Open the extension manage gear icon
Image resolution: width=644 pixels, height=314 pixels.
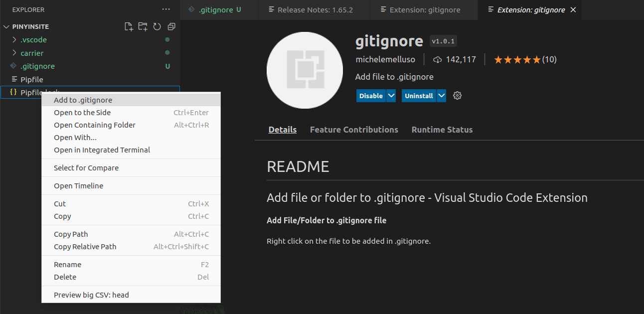pyautogui.click(x=458, y=96)
